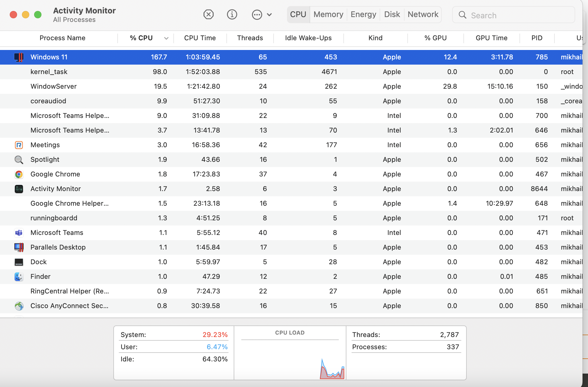Switch to the Memory tab
Viewport: 588px width, 387px height.
click(328, 14)
